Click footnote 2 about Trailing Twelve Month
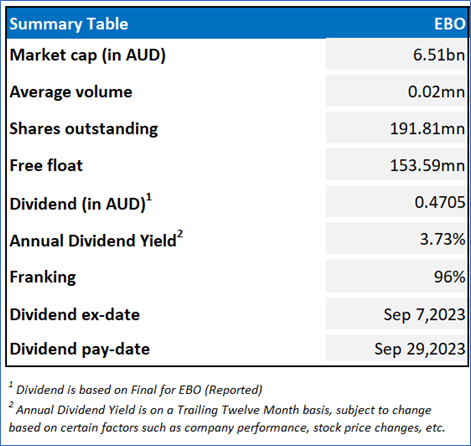Viewport: 471px width, 446px height. (227, 418)
